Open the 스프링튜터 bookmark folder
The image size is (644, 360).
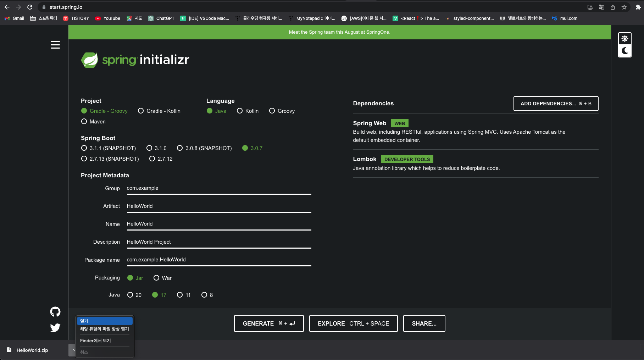tap(44, 18)
